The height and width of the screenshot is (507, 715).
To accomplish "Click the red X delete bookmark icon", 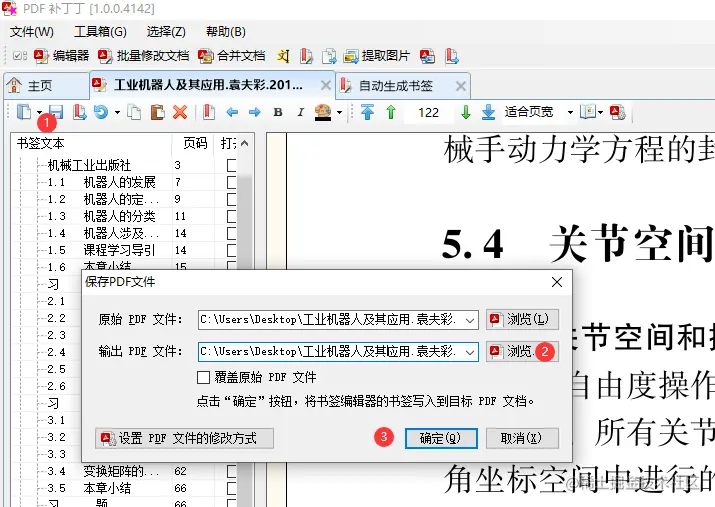I will [x=180, y=112].
